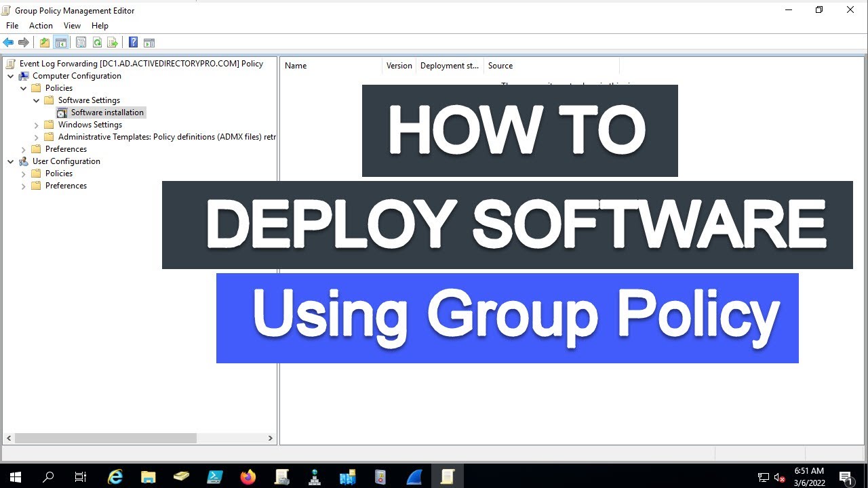Click the Forward arrow toolbar icon
Image resolution: width=868 pixels, height=488 pixels.
tap(24, 43)
